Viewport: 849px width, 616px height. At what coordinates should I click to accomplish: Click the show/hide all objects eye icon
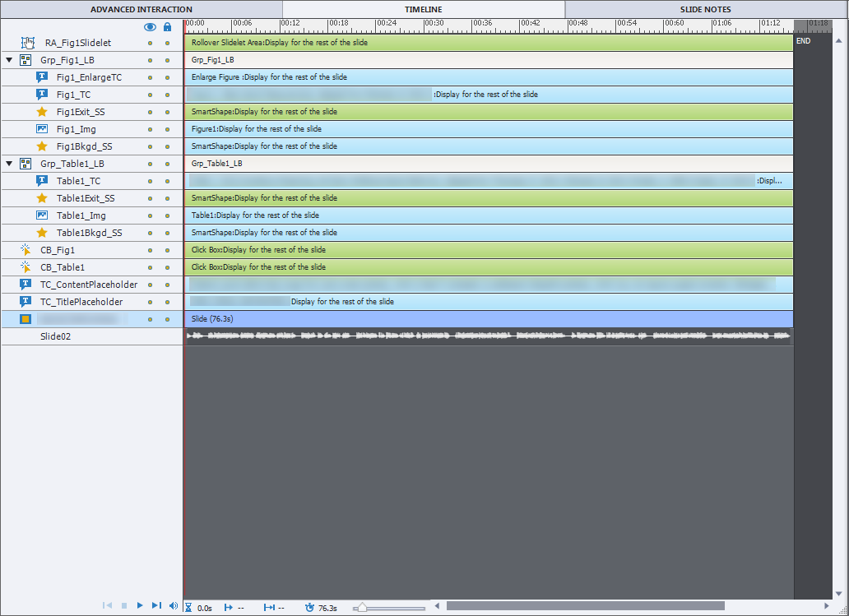coord(150,26)
